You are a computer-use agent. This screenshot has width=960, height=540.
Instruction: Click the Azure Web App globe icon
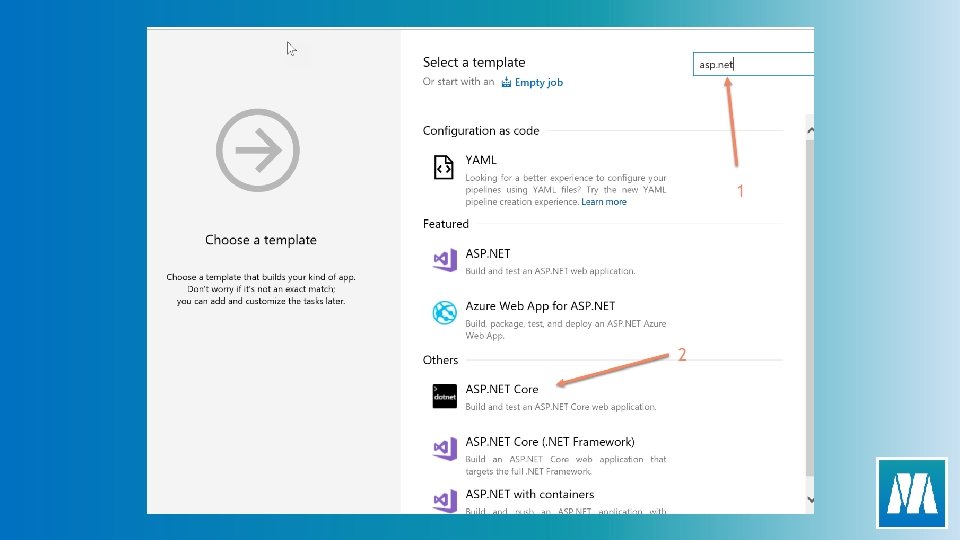coord(444,313)
